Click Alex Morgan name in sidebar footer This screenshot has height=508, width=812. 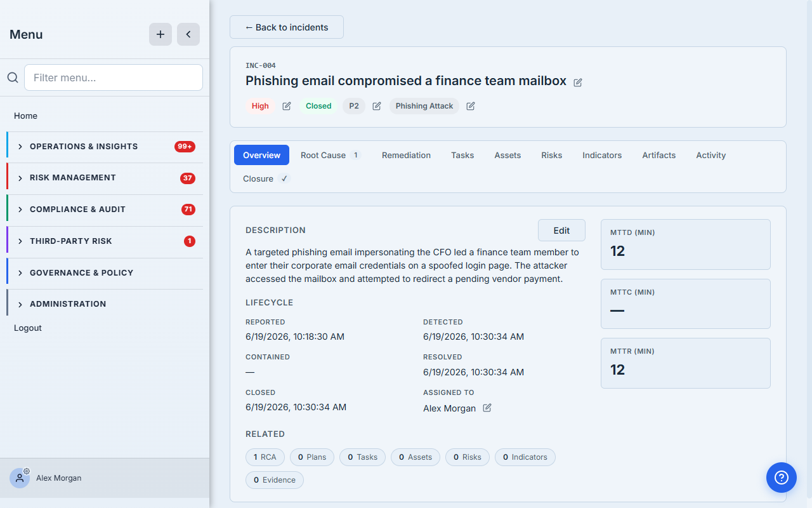(x=58, y=478)
